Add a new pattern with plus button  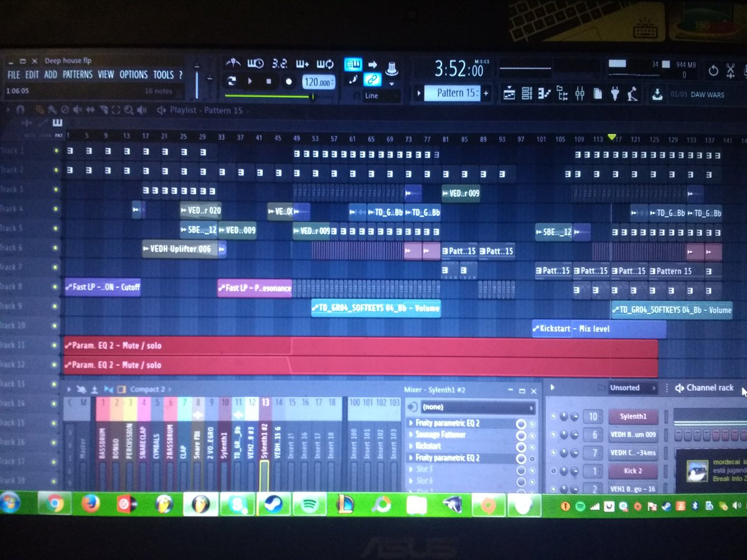point(486,93)
